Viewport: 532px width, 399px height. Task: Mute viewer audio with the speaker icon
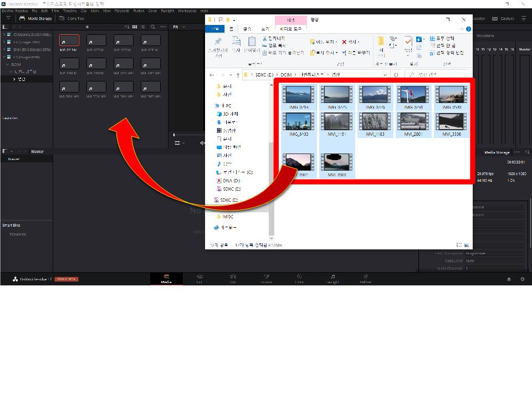(202, 143)
